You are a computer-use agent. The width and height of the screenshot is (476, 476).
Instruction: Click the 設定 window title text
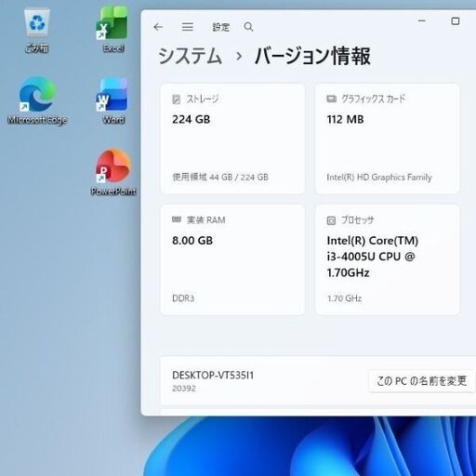(221, 27)
